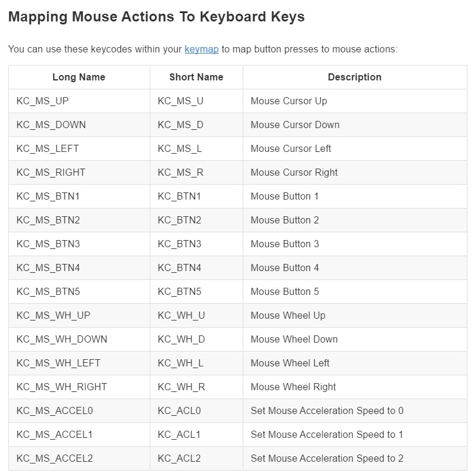Click the KC_MS_UP long name cell
The height and width of the screenshot is (476, 474).
42,101
